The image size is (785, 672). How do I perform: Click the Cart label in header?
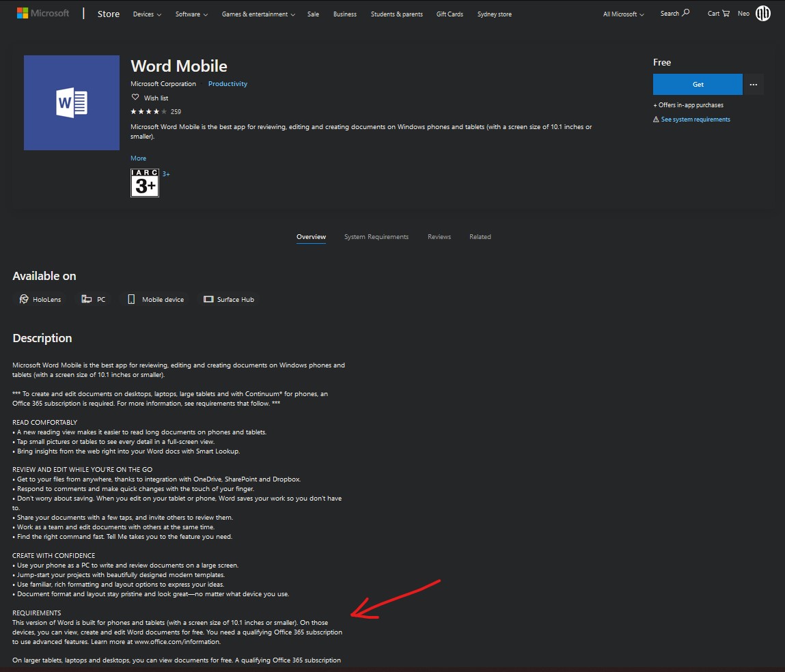pyautogui.click(x=713, y=14)
